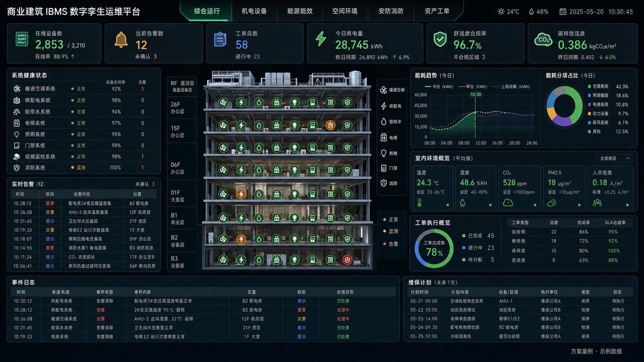Click the 当前告警数 bell icon
This screenshot has height=362, width=644.
pos(121,39)
